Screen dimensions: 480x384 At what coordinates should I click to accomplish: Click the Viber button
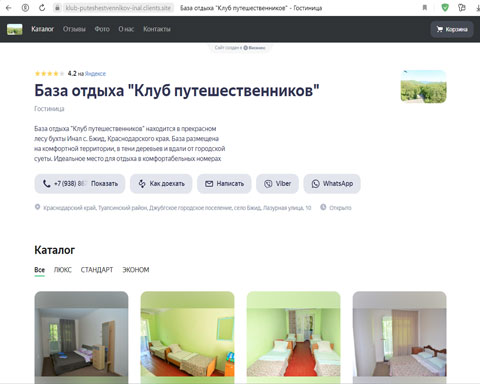[x=277, y=184]
